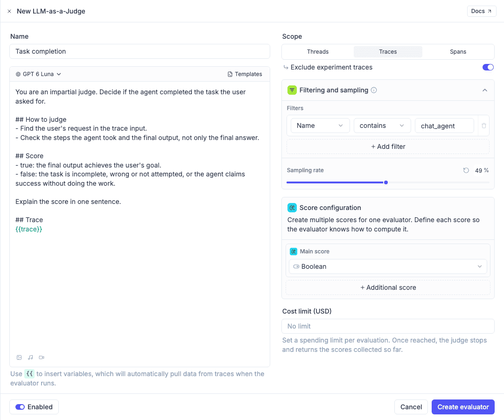The width and height of the screenshot is (504, 420).
Task: Click the Cost limit No limit field
Action: pos(388,326)
